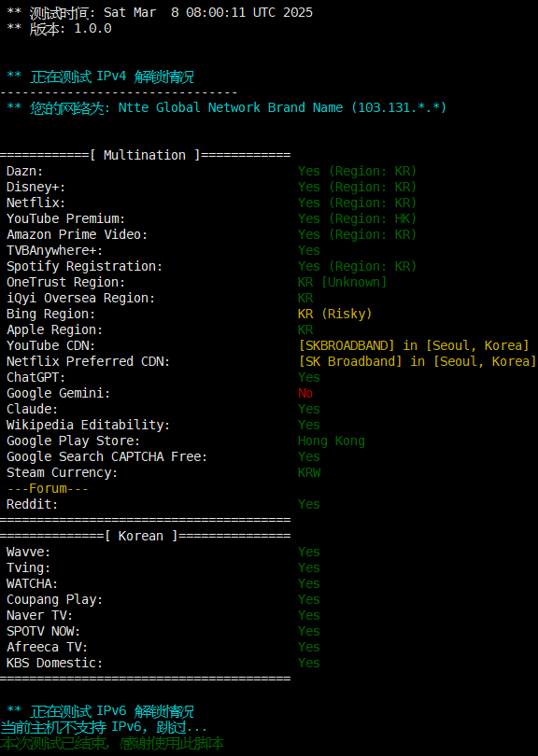Click the Multination section header
Image resolution: width=538 pixels, height=756 pixels.
[145, 155]
